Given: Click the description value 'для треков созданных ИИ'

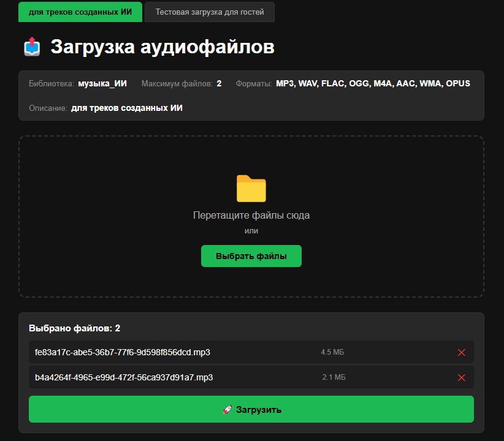Looking at the screenshot, I should [x=127, y=108].
